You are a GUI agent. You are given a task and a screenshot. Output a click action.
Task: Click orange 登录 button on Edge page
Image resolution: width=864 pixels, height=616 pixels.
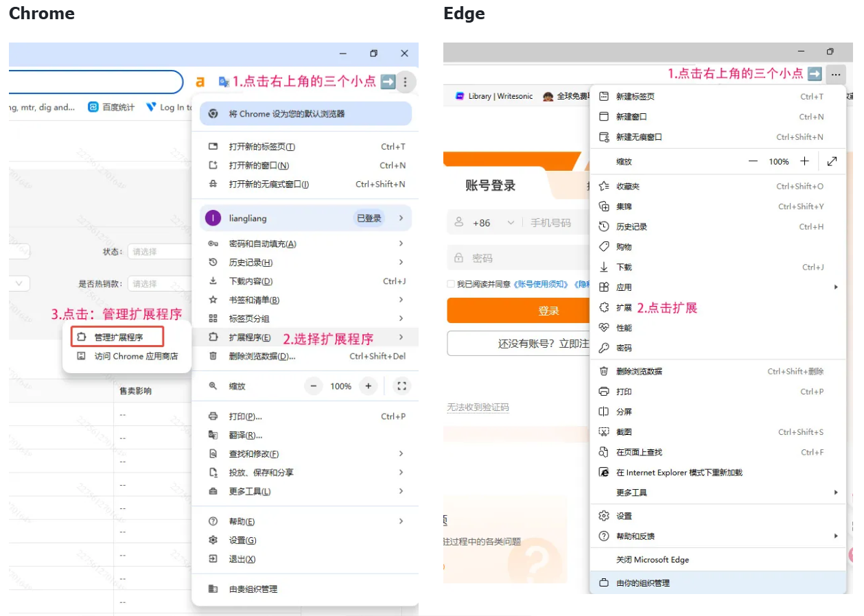coord(518,311)
